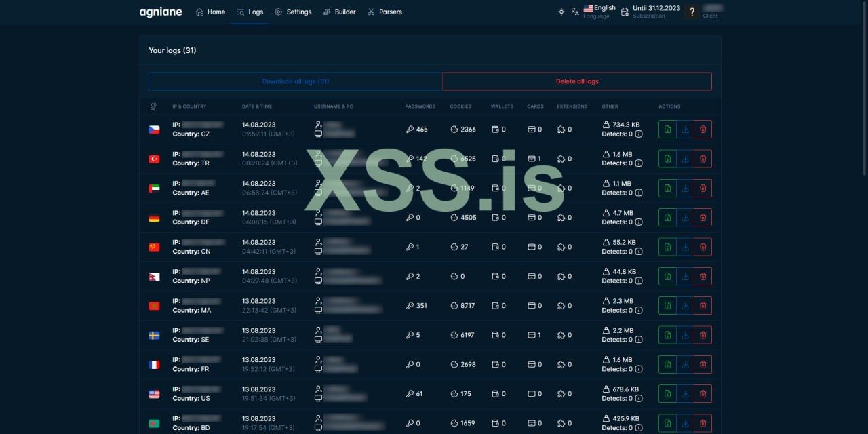The width and height of the screenshot is (868, 434).
Task: Click the detects info icon in SE row
Action: coord(639,340)
